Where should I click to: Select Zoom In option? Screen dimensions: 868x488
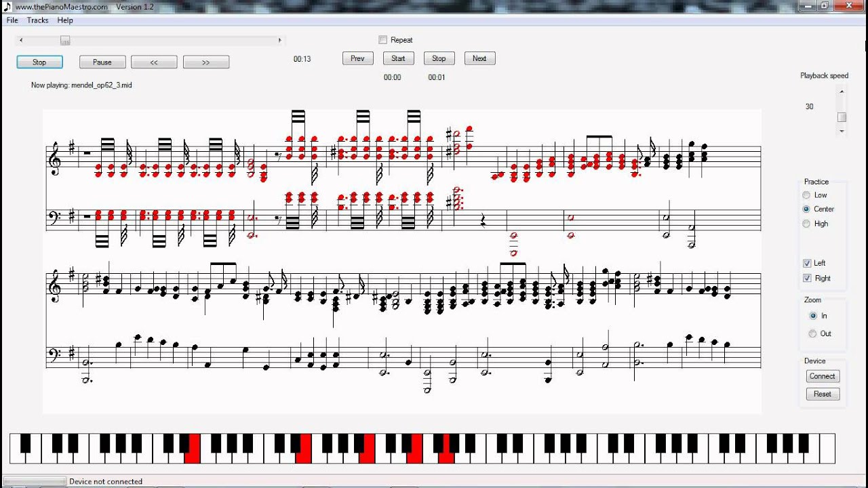click(x=813, y=316)
